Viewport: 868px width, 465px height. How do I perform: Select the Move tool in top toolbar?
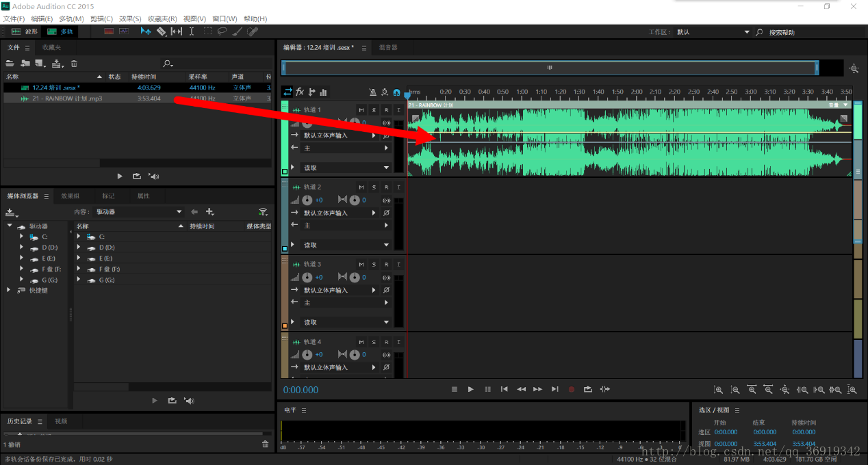click(146, 31)
